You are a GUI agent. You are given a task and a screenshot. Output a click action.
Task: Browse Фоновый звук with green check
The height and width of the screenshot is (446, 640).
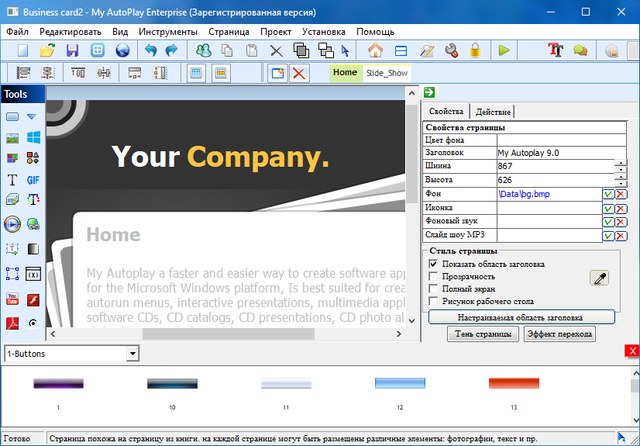(x=608, y=222)
